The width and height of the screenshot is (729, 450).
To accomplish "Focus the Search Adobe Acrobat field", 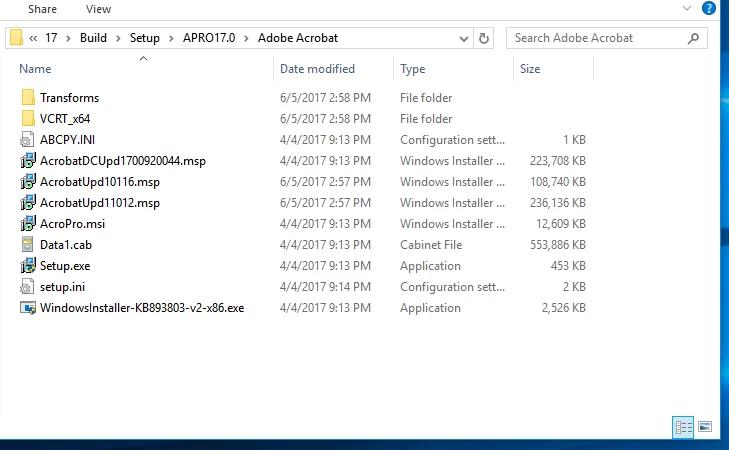I will point(607,38).
